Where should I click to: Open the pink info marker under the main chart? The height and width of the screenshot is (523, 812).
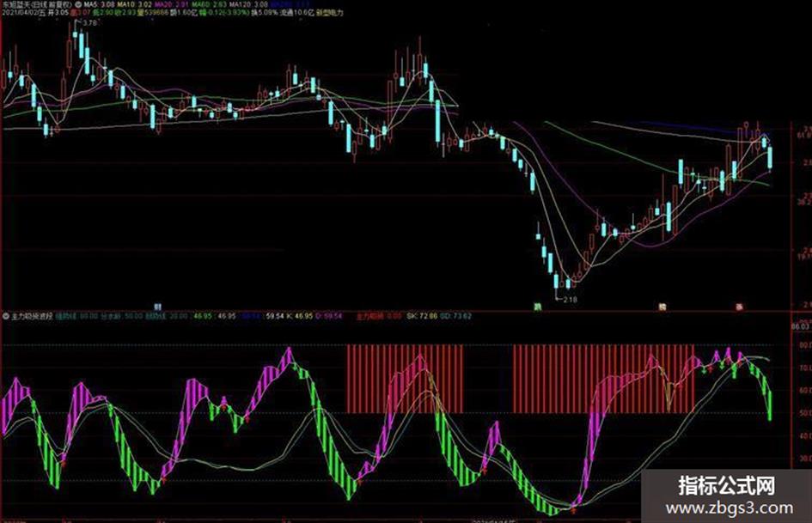740,307
